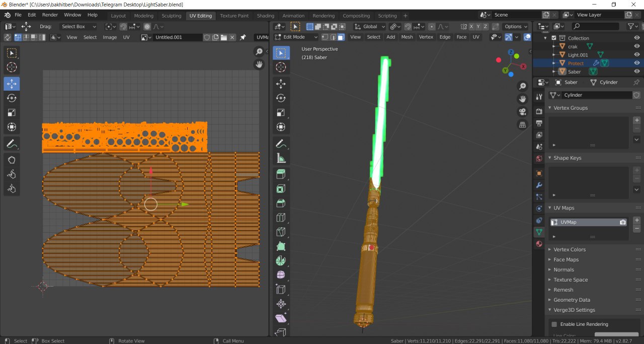Viewport: 644px width, 344px height.
Task: Switch to the Shading workspace tab
Action: point(266,16)
